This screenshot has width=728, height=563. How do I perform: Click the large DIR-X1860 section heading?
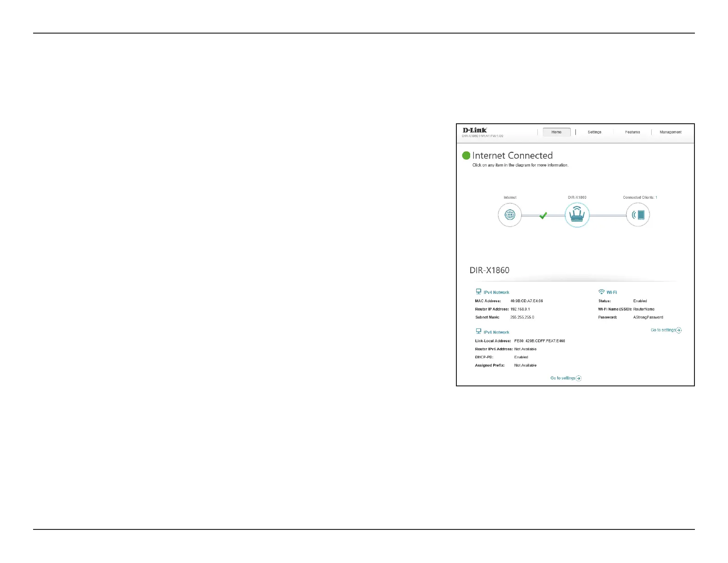[x=489, y=270]
